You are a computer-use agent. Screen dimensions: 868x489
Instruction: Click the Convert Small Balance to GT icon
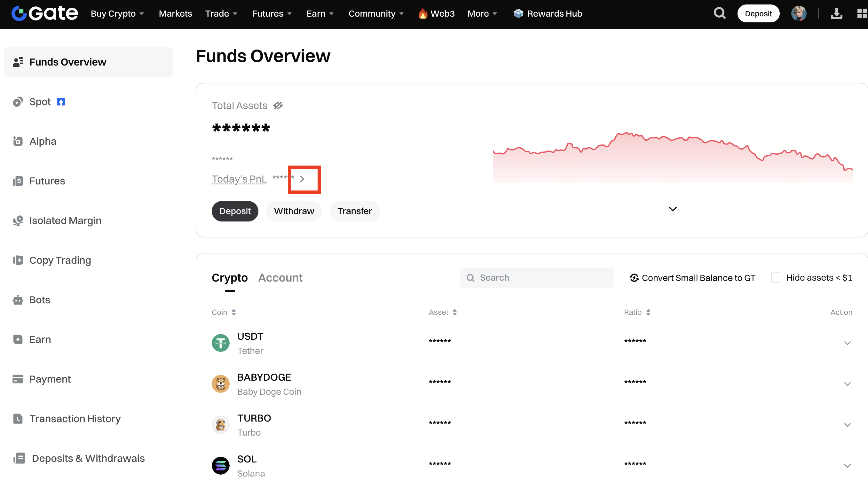[x=634, y=277]
